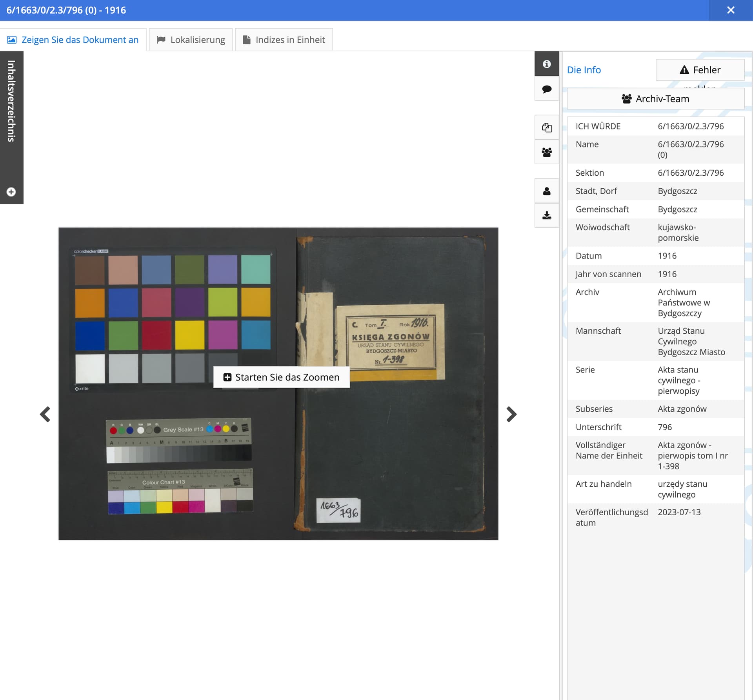753x700 pixels.
Task: Select Zeigen Sie das Dokument an tab
Action: [x=73, y=40]
